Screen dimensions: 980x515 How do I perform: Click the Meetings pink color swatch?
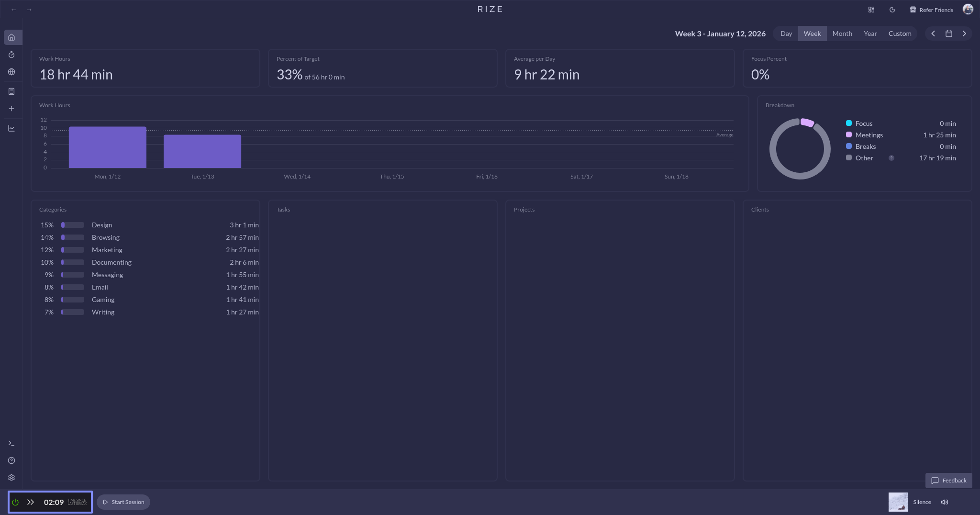tap(849, 135)
